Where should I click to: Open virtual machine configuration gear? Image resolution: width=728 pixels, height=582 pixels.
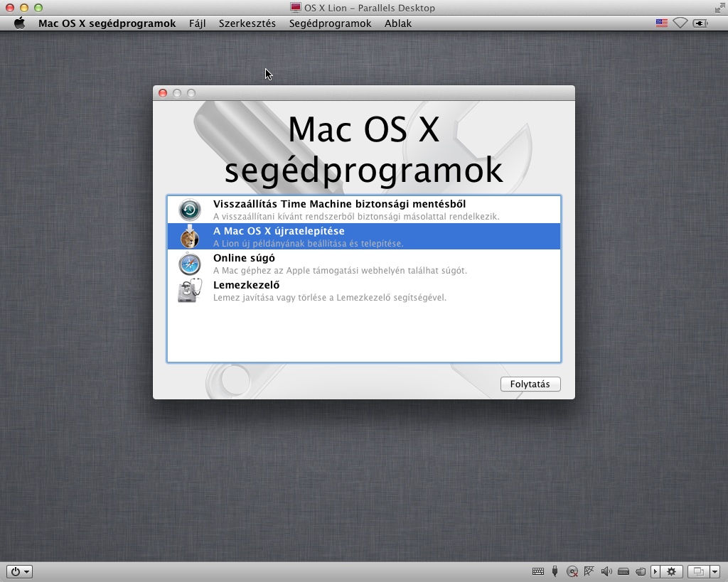click(x=671, y=571)
